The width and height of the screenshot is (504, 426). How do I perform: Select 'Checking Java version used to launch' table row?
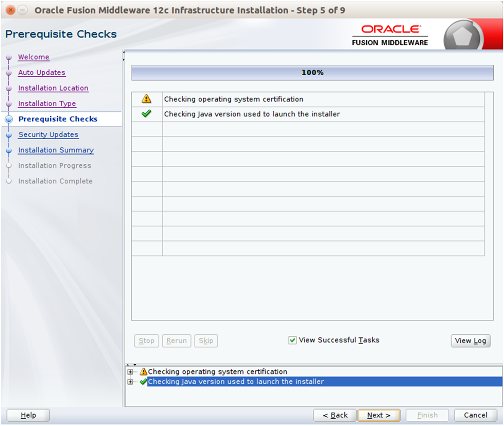308,114
